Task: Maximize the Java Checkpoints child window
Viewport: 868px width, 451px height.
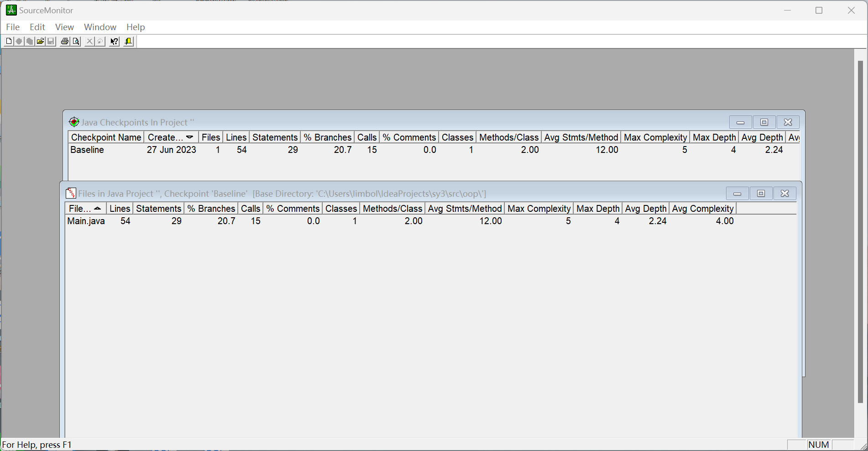Action: (764, 122)
